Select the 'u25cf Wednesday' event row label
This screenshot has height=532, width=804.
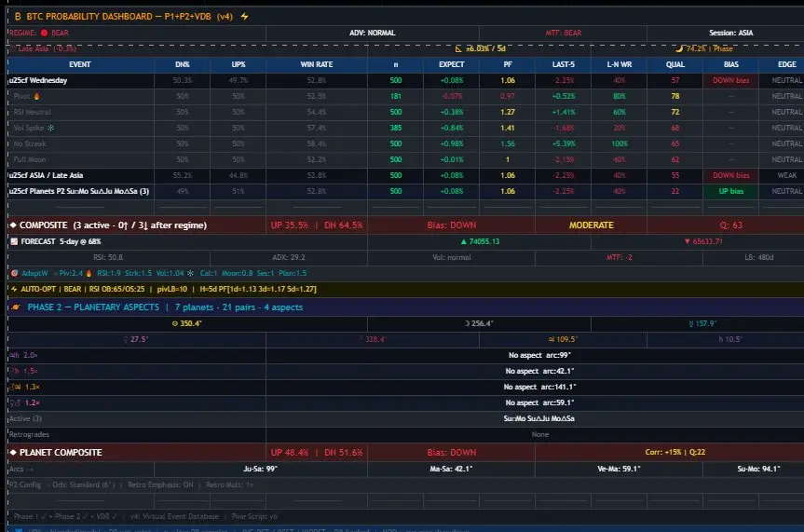(38, 80)
